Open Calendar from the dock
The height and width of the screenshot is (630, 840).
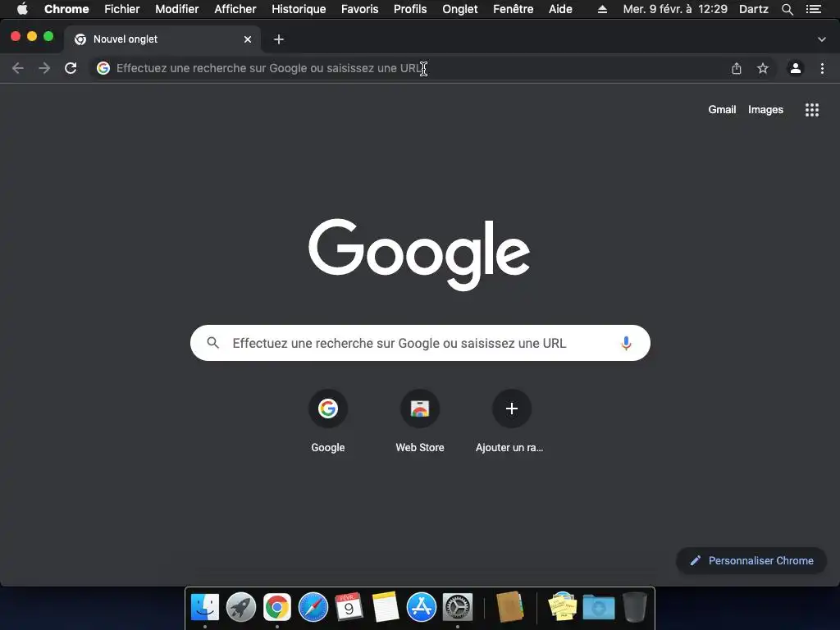(x=349, y=607)
